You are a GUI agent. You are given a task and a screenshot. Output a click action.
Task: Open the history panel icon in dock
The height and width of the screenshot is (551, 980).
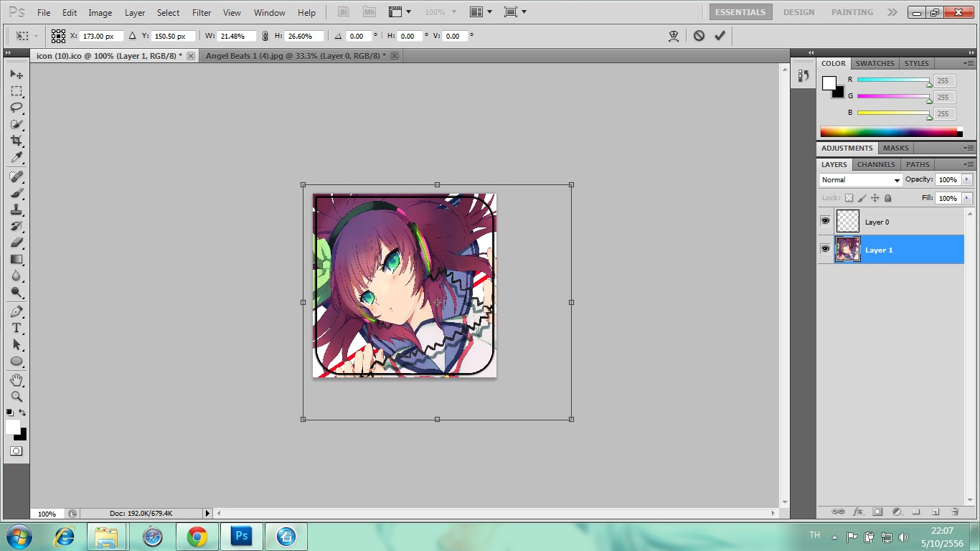(803, 75)
